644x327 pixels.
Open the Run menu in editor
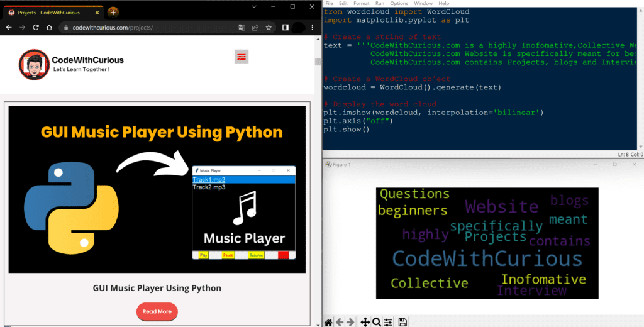(x=380, y=3)
